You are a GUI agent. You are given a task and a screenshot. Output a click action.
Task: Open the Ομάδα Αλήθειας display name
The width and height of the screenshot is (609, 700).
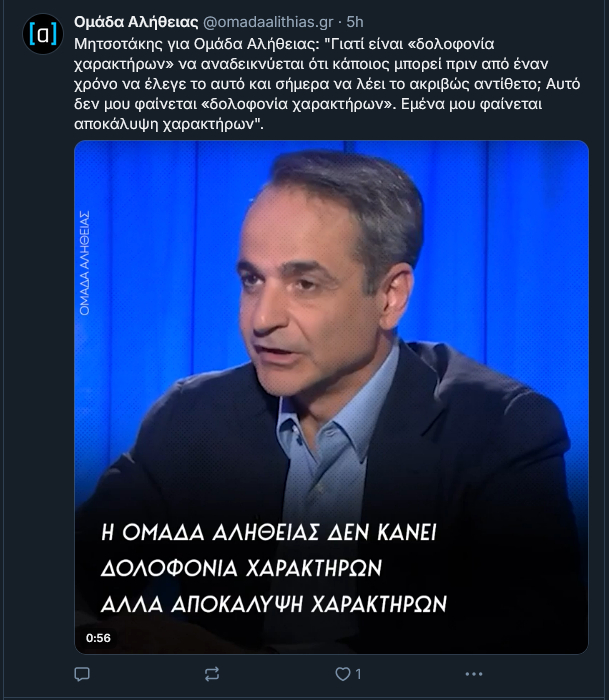[136, 22]
